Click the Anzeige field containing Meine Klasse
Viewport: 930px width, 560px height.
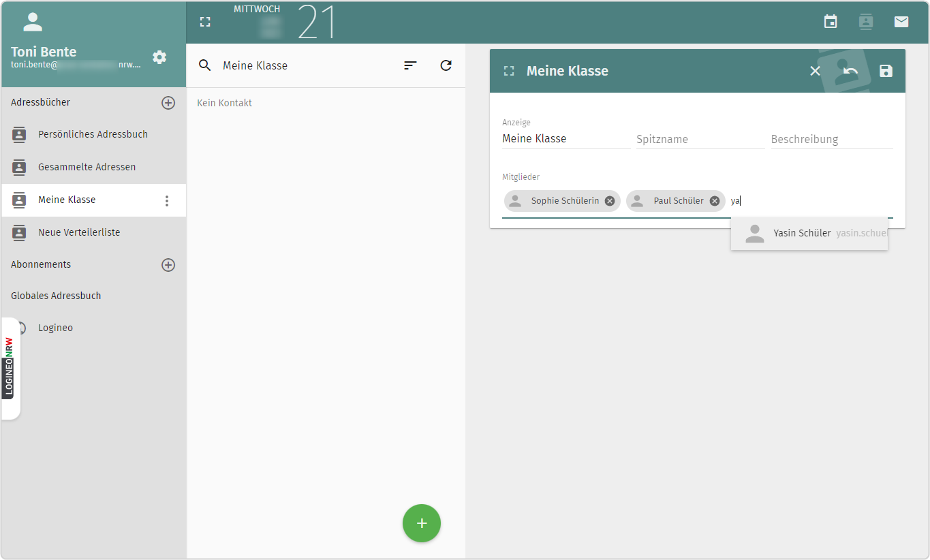(566, 139)
